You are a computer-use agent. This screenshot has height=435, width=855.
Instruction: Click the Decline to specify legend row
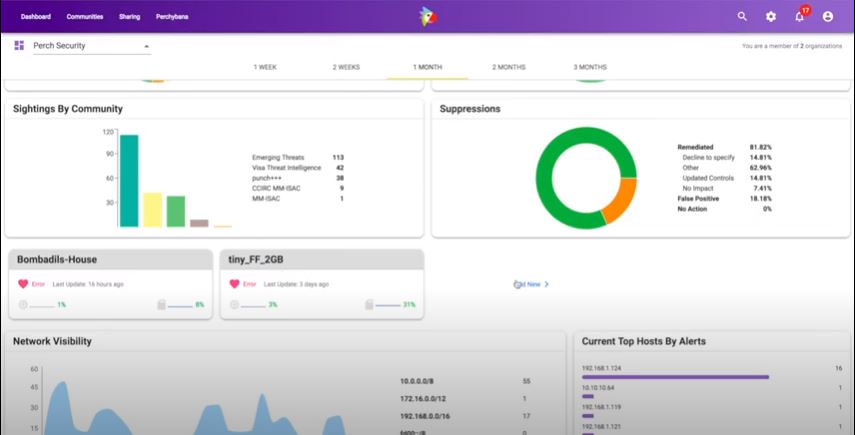(725, 158)
